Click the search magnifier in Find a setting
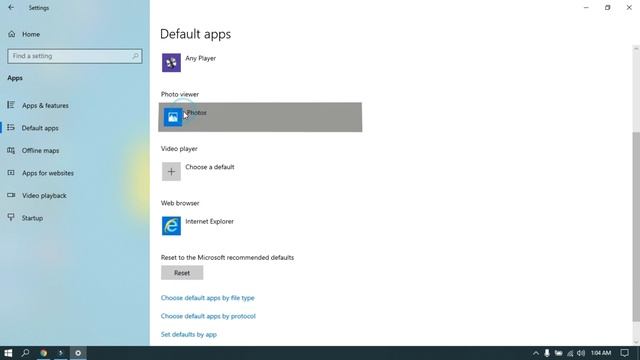The image size is (640, 360). pyautogui.click(x=135, y=56)
